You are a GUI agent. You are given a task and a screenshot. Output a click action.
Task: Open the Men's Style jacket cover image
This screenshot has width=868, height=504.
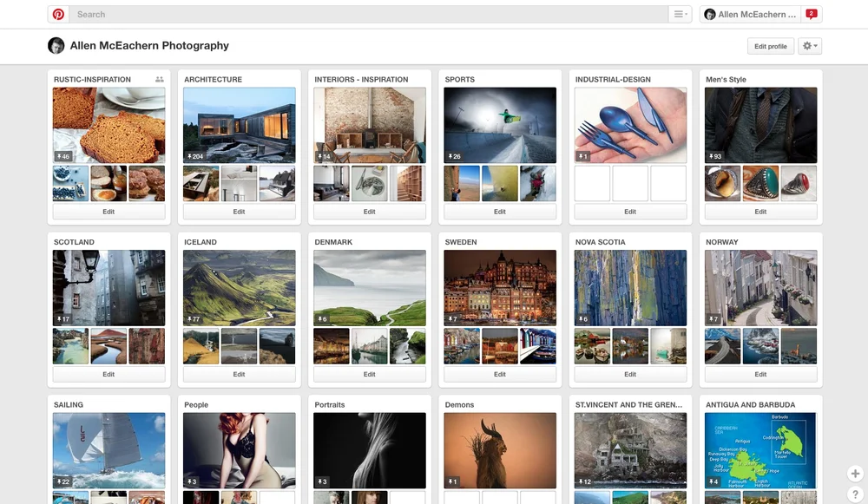click(x=760, y=125)
